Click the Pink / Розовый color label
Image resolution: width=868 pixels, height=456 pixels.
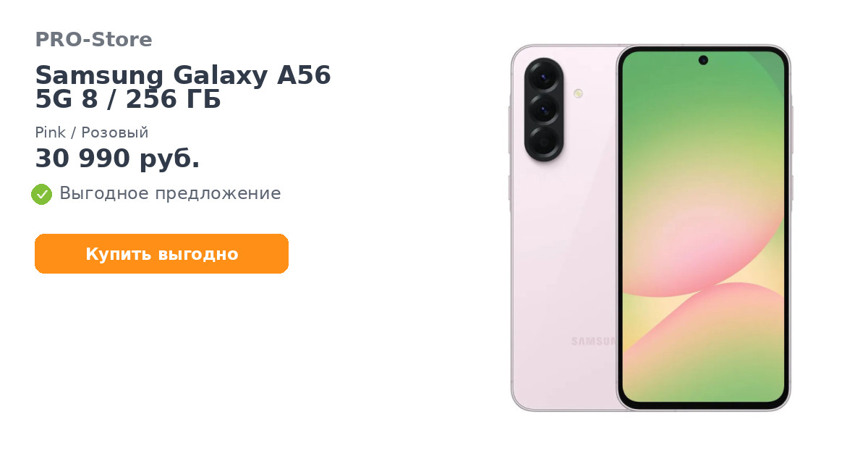point(92,132)
